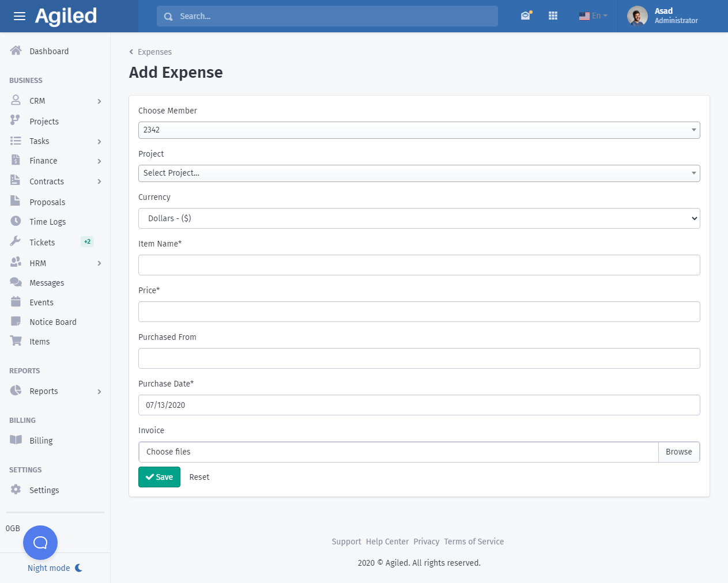
Task: Open the apps grid icon
Action: pos(553,16)
